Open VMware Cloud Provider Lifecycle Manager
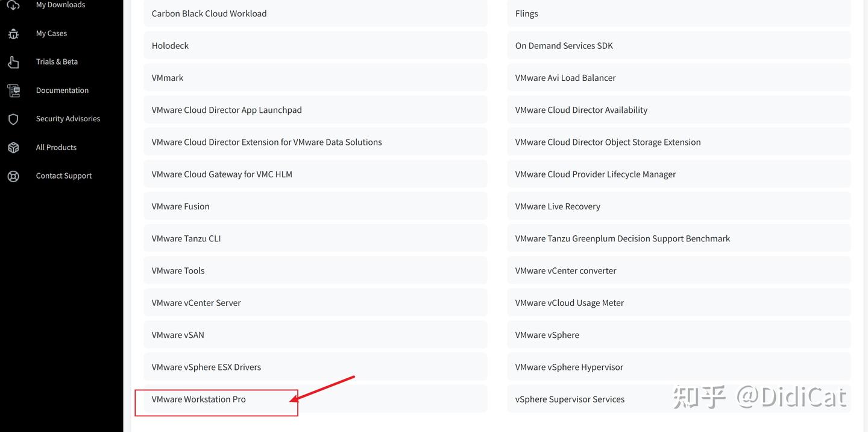 (x=679, y=174)
